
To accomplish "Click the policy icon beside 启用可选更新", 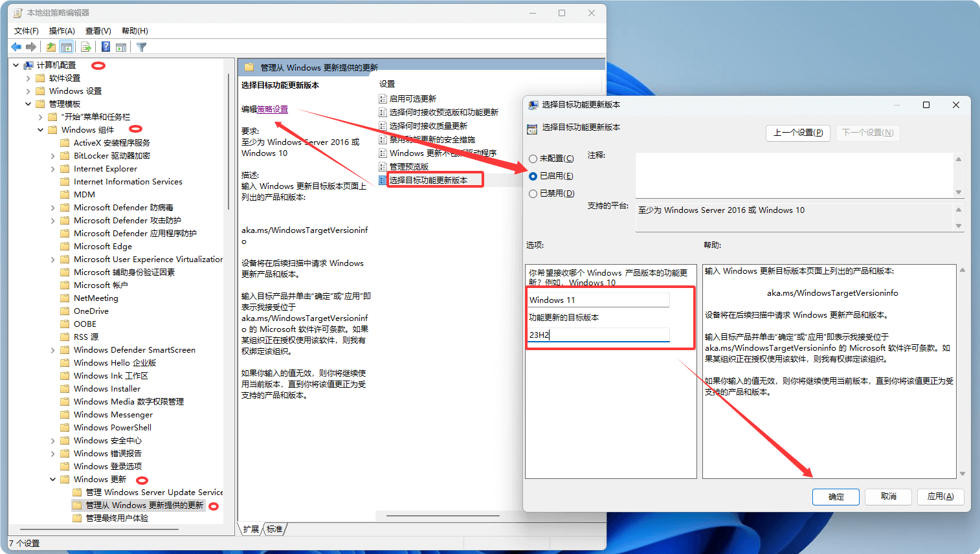I will tap(383, 98).
